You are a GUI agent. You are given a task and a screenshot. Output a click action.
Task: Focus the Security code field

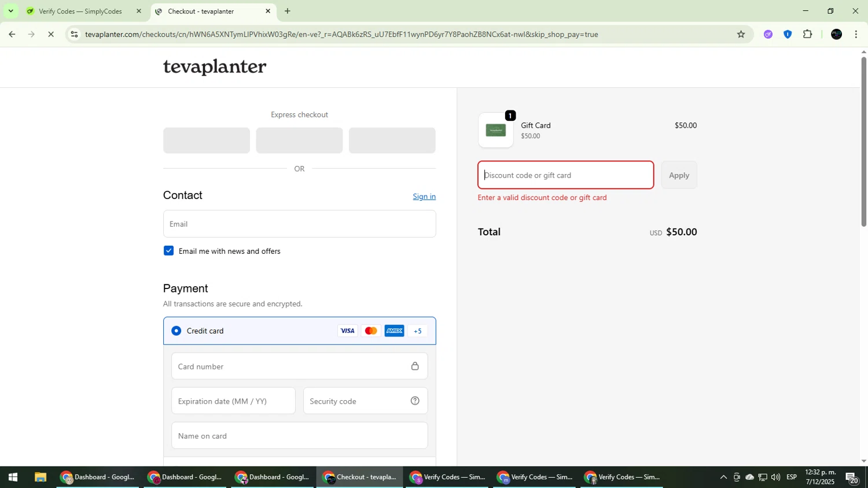click(x=365, y=401)
